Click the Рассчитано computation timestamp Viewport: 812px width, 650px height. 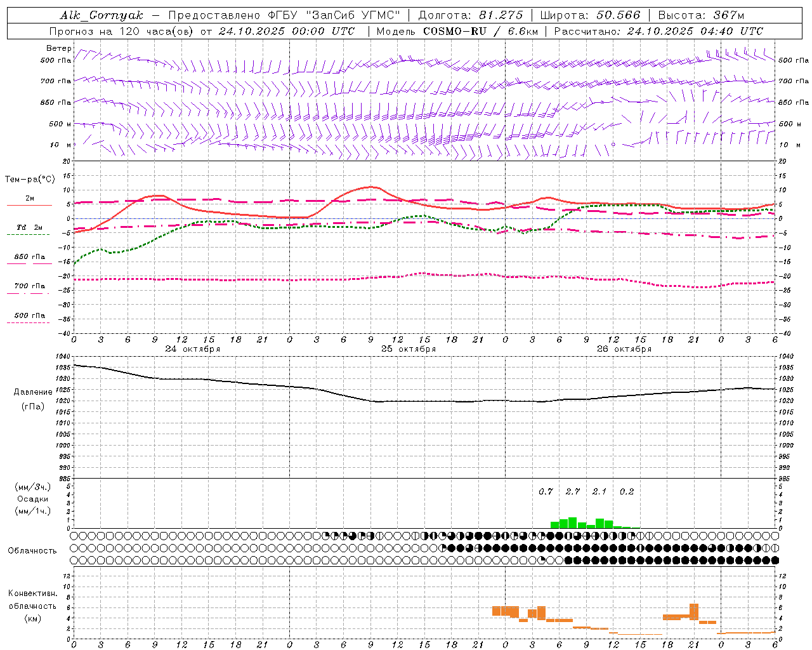pos(658,31)
